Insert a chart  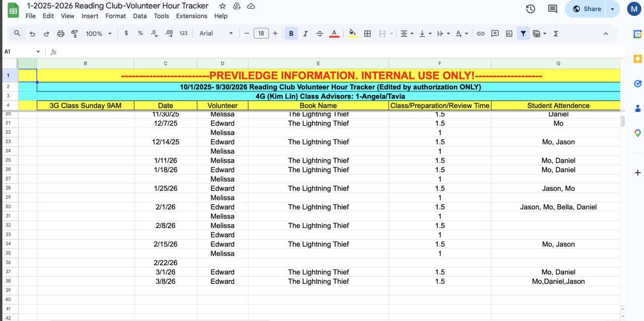[509, 34]
